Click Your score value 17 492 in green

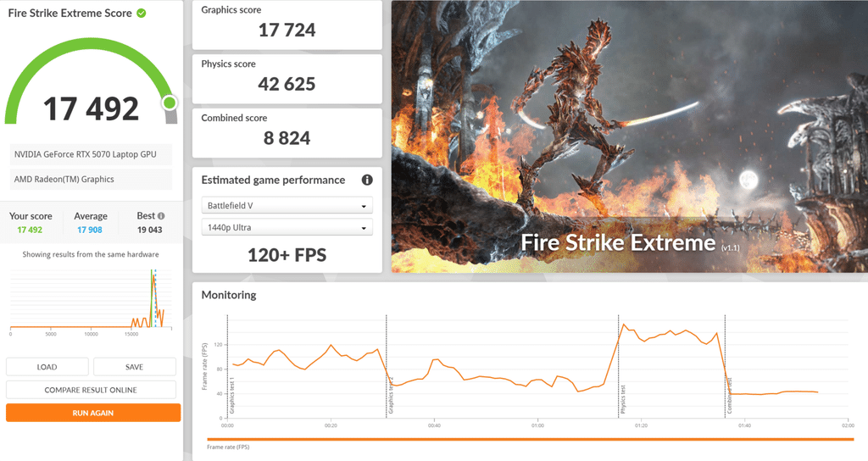pos(30,230)
